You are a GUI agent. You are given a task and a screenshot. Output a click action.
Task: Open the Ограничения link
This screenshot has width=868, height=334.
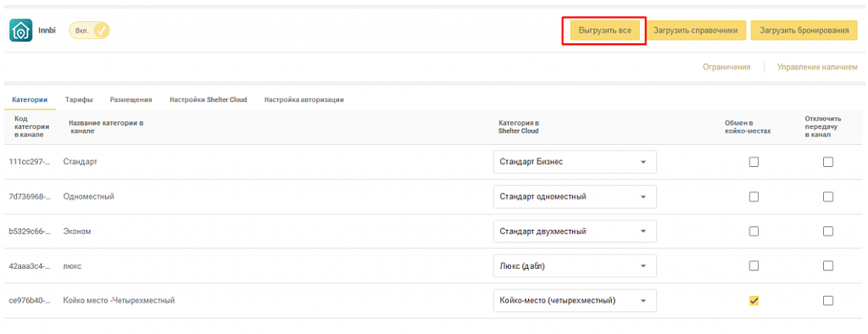click(x=726, y=67)
